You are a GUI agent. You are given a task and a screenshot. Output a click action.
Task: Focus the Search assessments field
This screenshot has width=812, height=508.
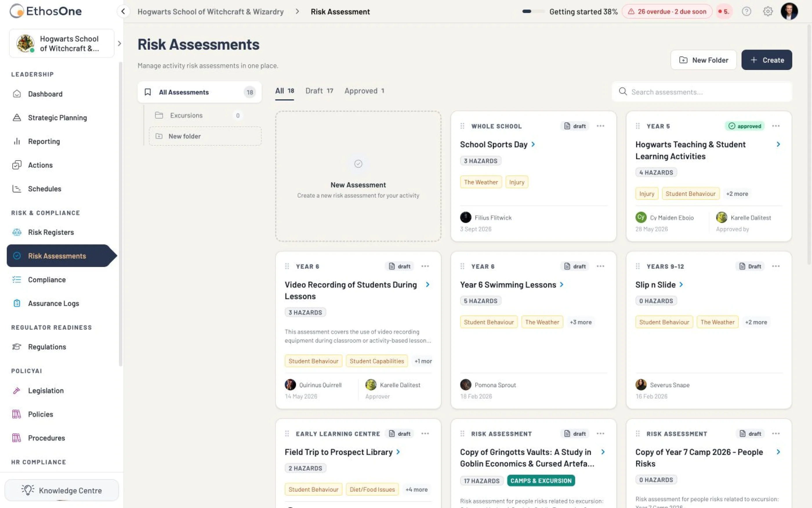pos(702,92)
